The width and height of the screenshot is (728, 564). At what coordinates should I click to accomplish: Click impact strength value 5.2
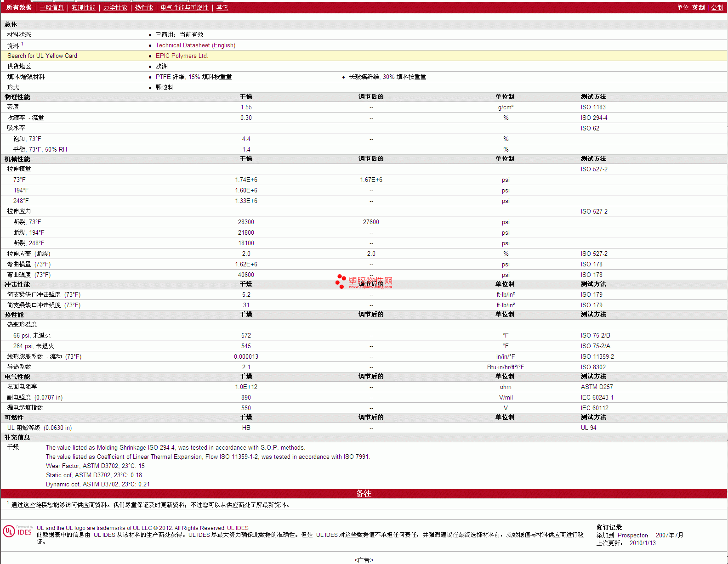pos(246,294)
